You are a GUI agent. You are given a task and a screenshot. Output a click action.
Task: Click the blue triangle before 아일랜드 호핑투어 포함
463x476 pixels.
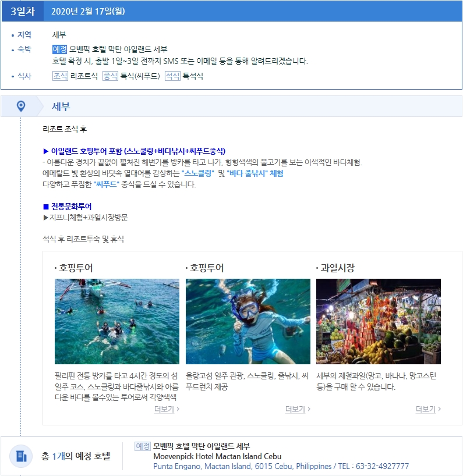click(x=47, y=151)
